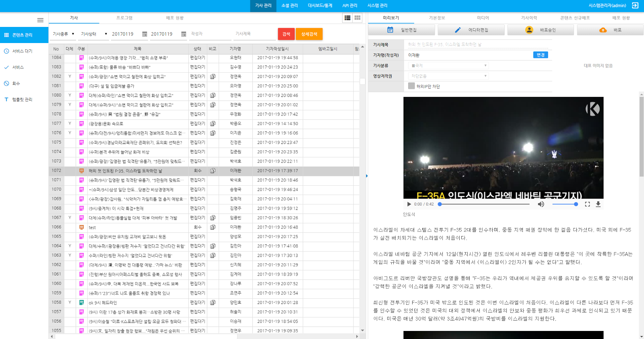Image resolution: width=644 pixels, height=339 pixels.
Task: Enter fullscreen mode on video player
Action: tap(587, 204)
